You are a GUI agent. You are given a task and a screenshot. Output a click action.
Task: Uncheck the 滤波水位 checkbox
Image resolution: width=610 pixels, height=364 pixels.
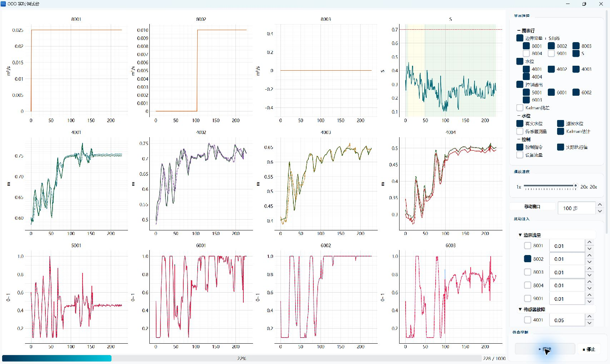click(560, 123)
